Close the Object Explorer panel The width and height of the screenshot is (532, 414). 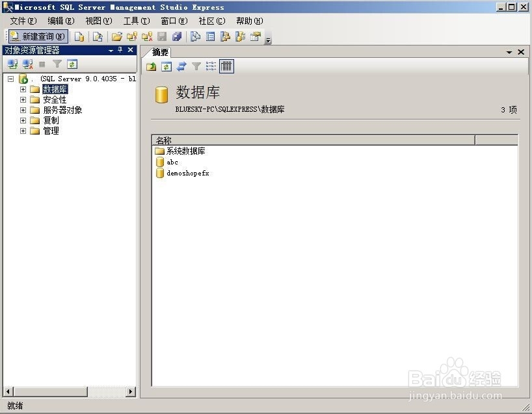tap(131, 50)
